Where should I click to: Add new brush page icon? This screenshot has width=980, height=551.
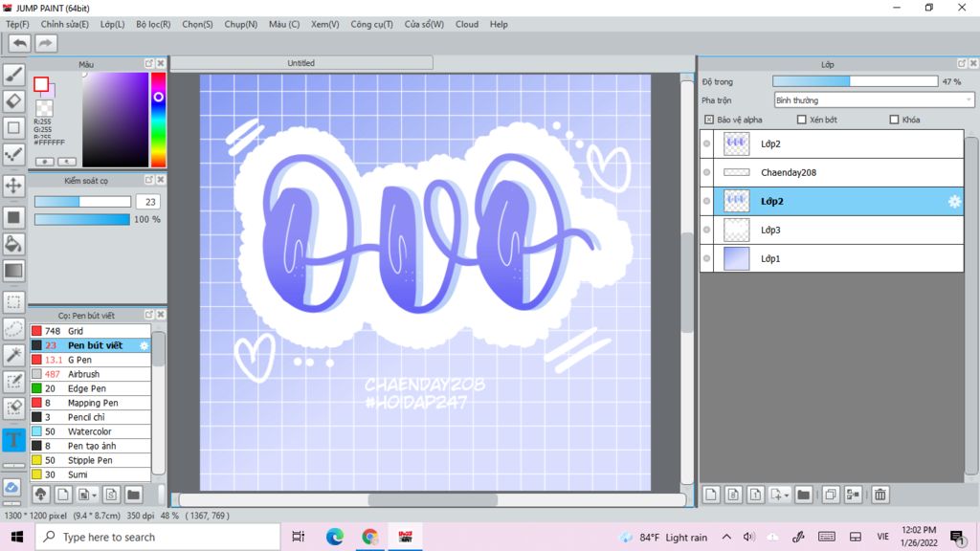[63, 495]
